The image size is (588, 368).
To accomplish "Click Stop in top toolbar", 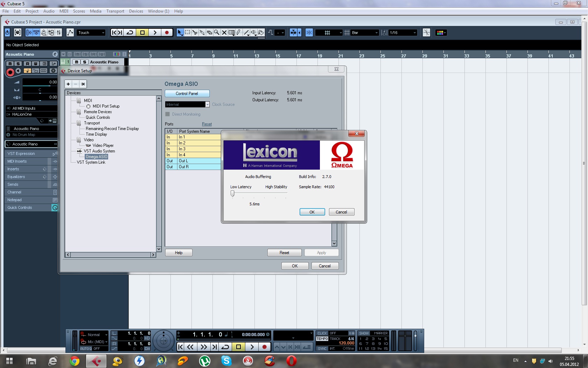I will [142, 33].
